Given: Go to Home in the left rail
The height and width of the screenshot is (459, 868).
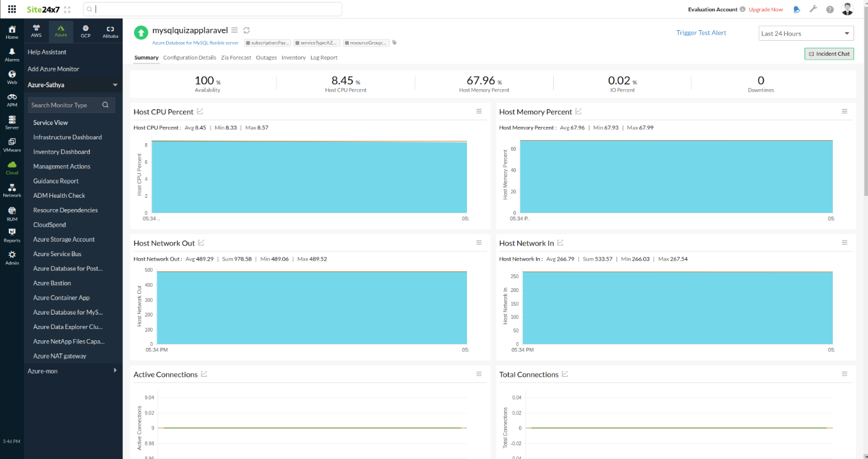Looking at the screenshot, I should click(12, 33).
